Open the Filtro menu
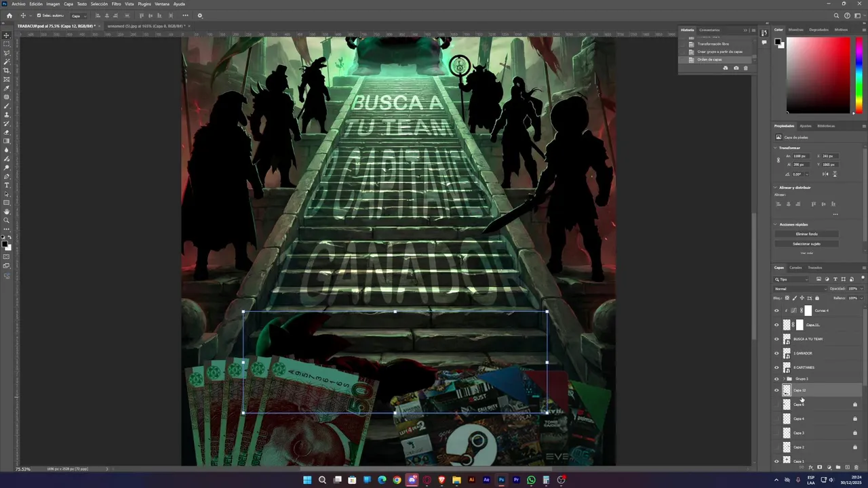 tap(116, 4)
